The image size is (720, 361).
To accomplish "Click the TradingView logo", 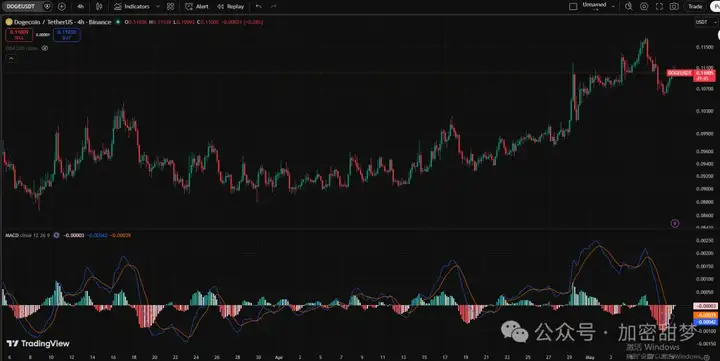I will click(38, 344).
